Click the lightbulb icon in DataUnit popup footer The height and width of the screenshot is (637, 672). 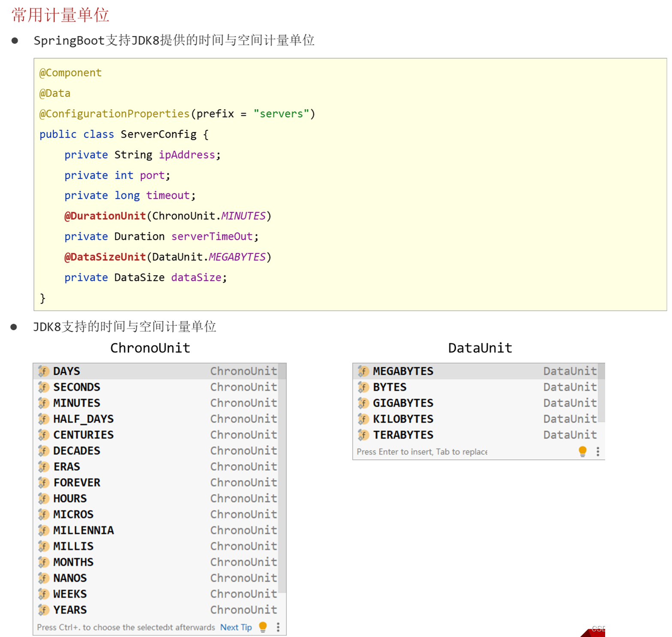[582, 451]
